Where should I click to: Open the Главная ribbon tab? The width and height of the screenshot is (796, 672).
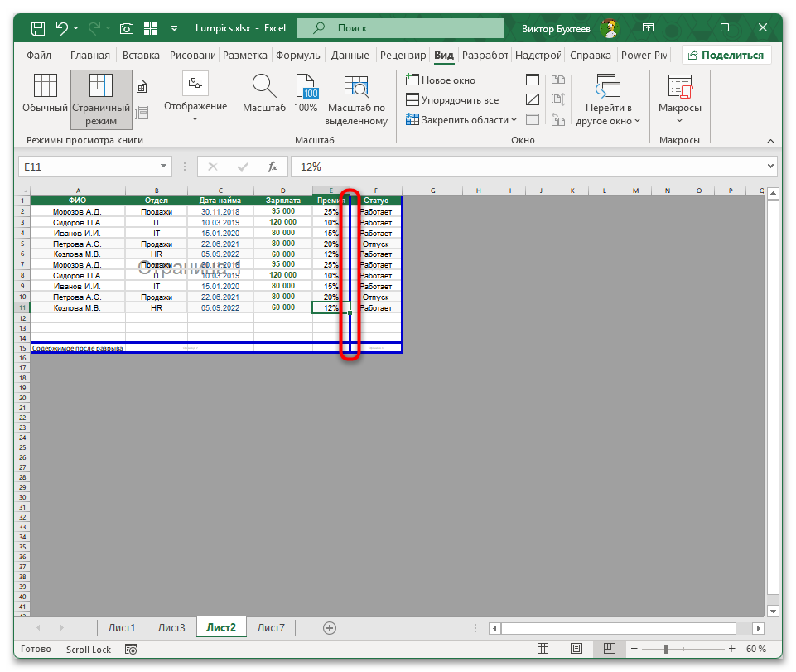(x=90, y=56)
